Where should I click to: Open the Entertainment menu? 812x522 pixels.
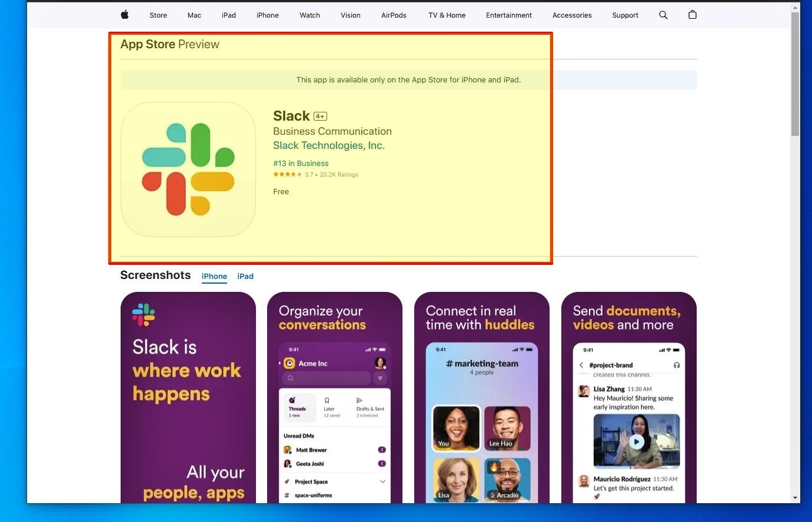[509, 15]
